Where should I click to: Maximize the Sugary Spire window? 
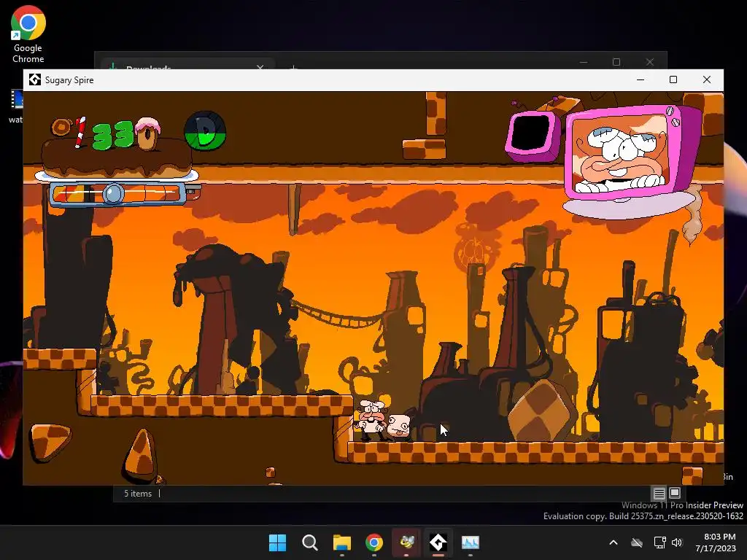click(x=673, y=79)
